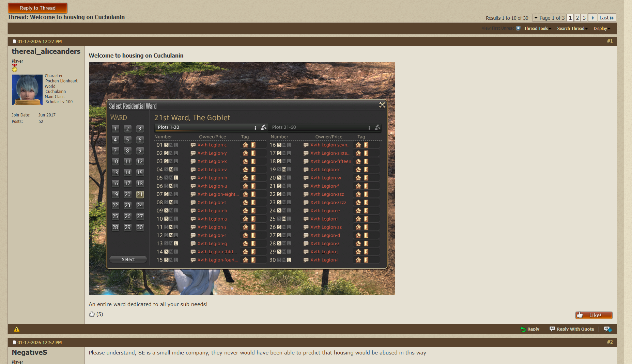Click owner name "Xvth Legion-i" on plot 30
This screenshot has width=632, height=364.
[x=324, y=260]
